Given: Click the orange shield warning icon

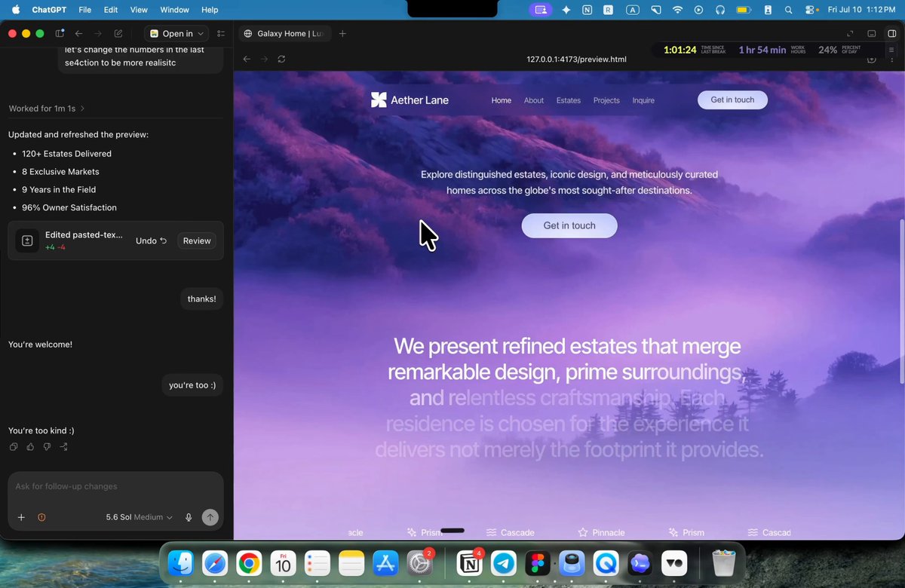Looking at the screenshot, I should (41, 517).
